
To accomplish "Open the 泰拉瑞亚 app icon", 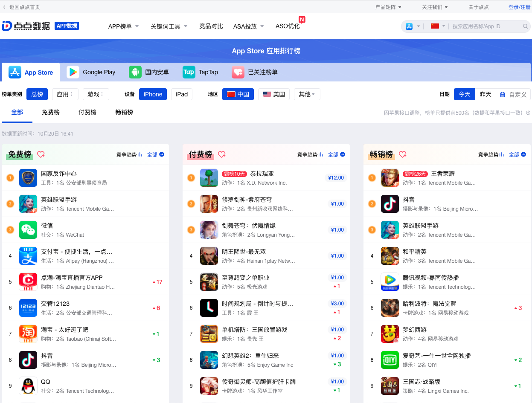I will 209,178.
